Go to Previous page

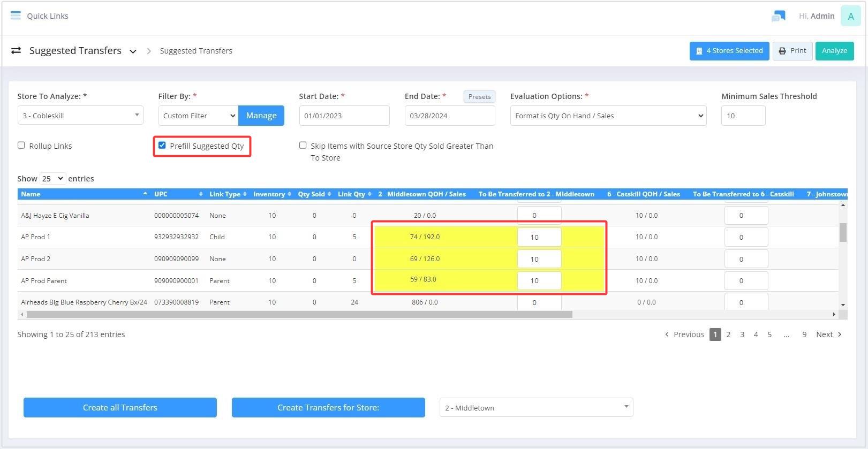click(684, 334)
